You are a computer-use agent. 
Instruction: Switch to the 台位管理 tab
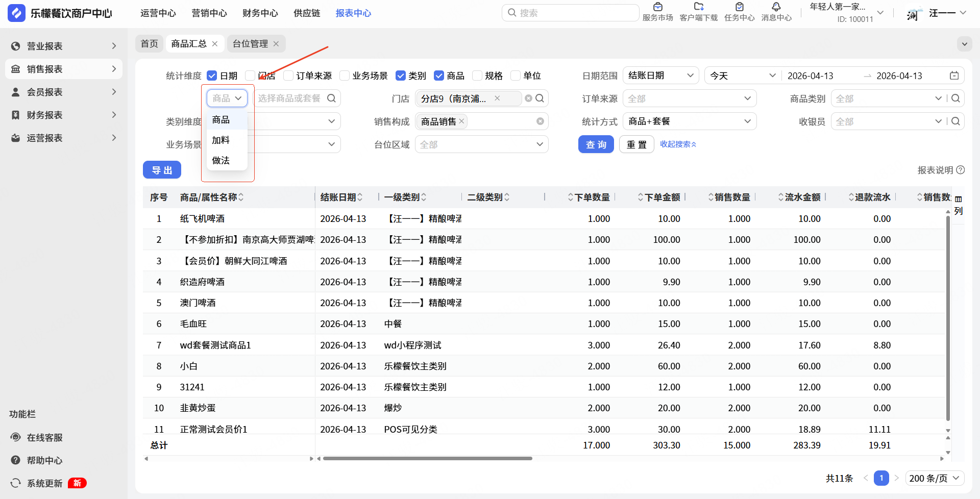[x=250, y=44]
